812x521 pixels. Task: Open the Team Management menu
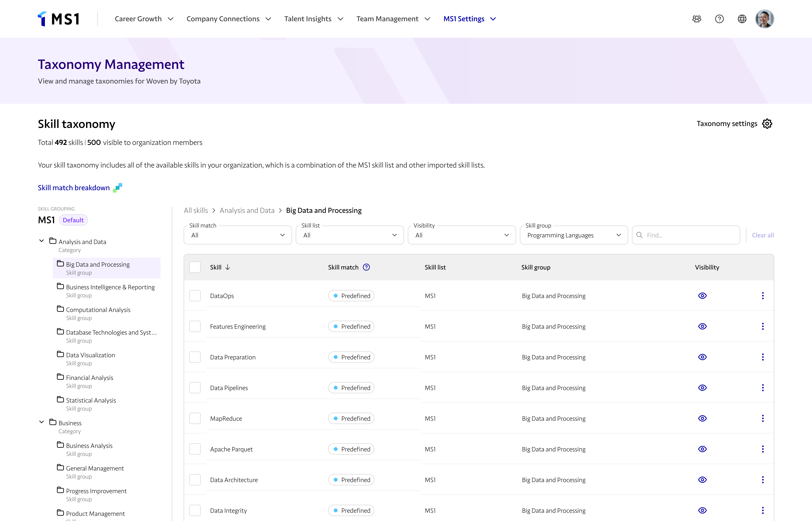393,19
